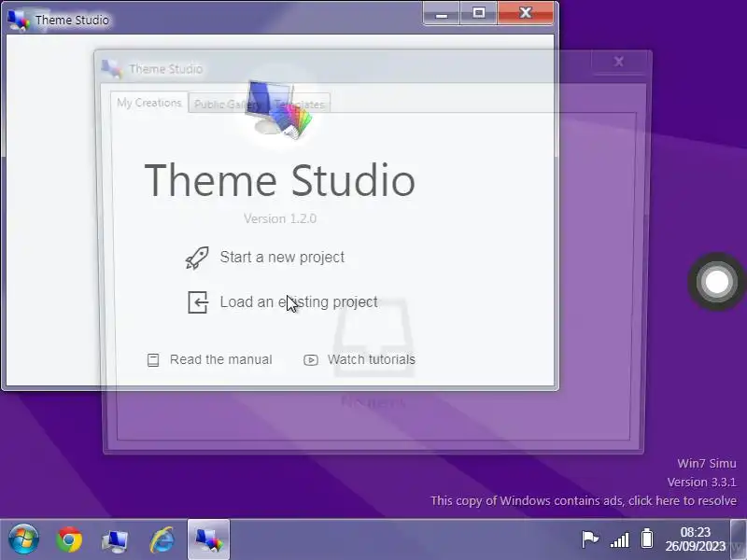The image size is (747, 560).
Task: Switch to Templates tab in faded window
Action: 299,105
